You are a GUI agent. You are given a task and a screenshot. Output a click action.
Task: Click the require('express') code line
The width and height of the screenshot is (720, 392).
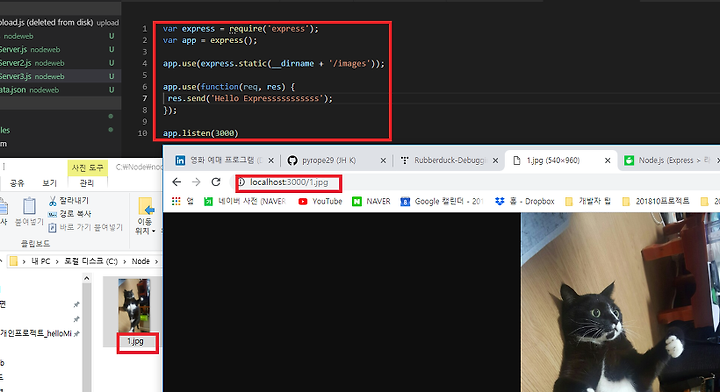(x=241, y=28)
